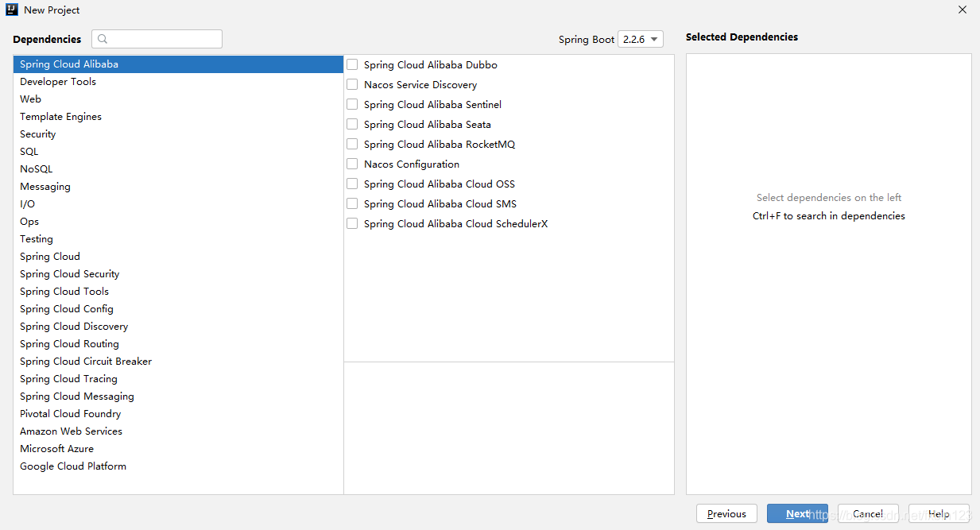The height and width of the screenshot is (530, 980).
Task: Open the Developer Tools category
Action: point(178,82)
